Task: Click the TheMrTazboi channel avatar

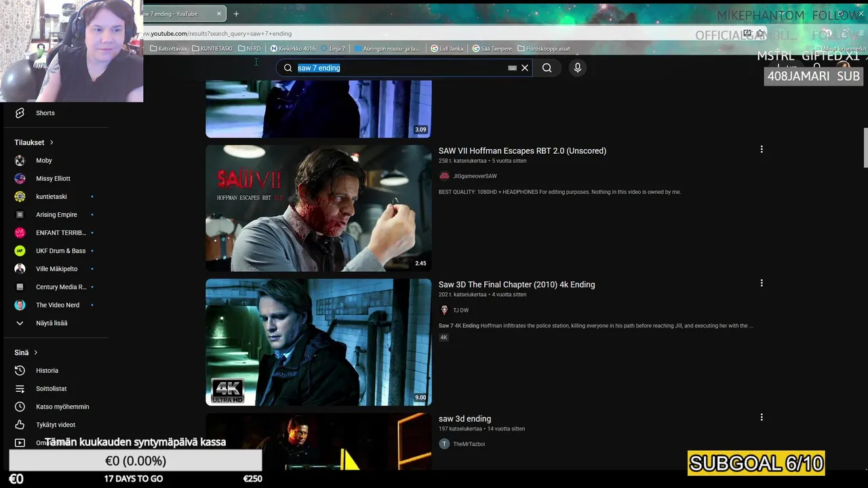Action: [x=444, y=444]
